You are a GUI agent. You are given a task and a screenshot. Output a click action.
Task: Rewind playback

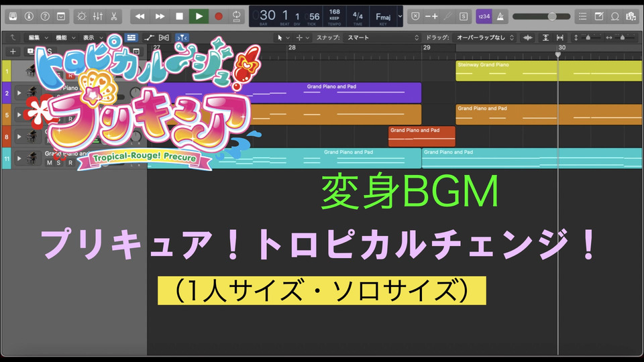click(x=140, y=16)
